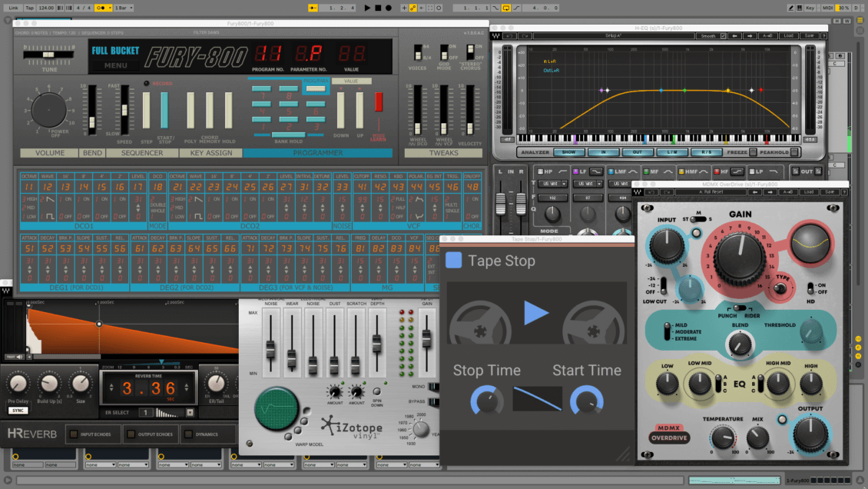Open the first none dropdown at bottom left

coord(28,465)
